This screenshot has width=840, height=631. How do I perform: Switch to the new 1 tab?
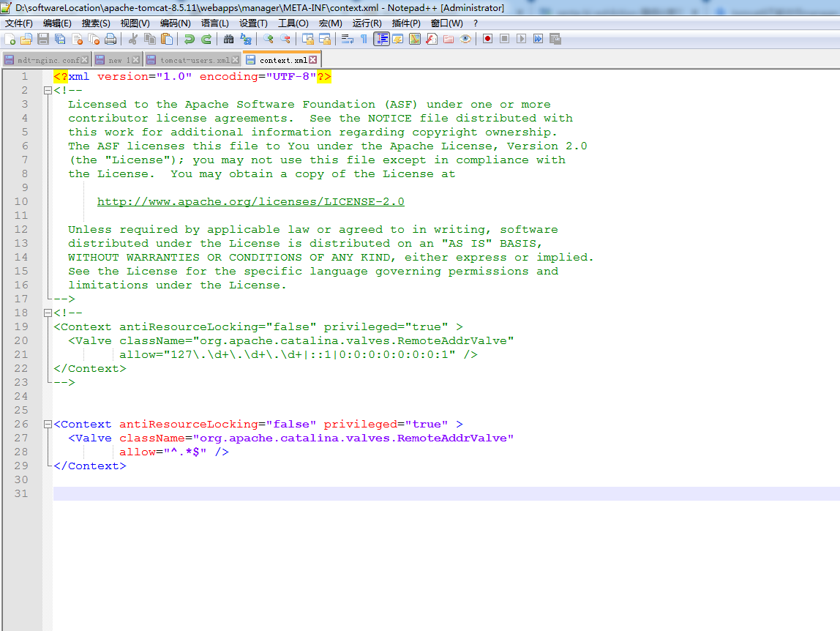[x=118, y=60]
